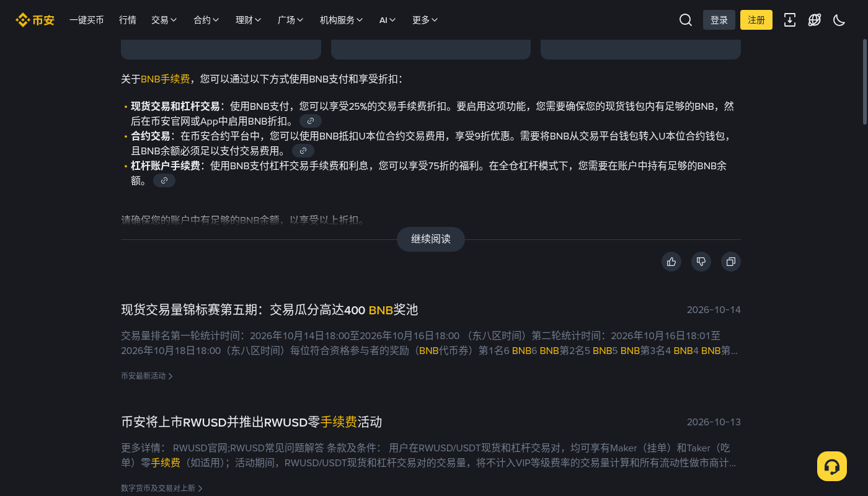
Task: Click the 更多详情 RWUSD官网 summary text
Action: point(429,456)
